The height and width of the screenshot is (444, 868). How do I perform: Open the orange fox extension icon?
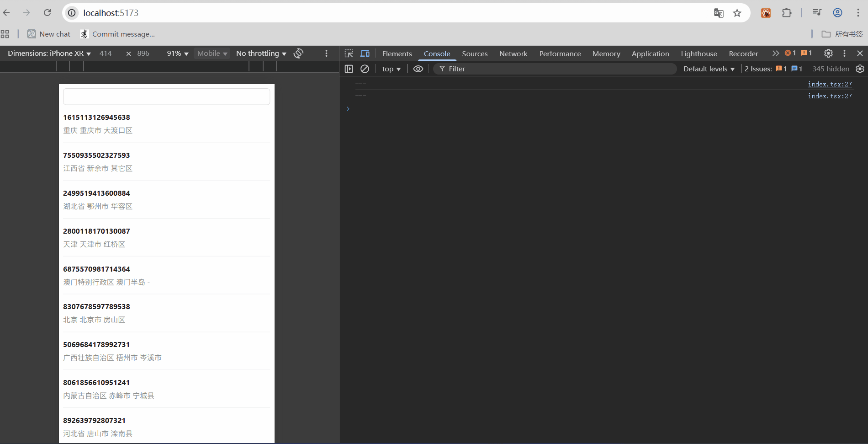[x=766, y=13]
